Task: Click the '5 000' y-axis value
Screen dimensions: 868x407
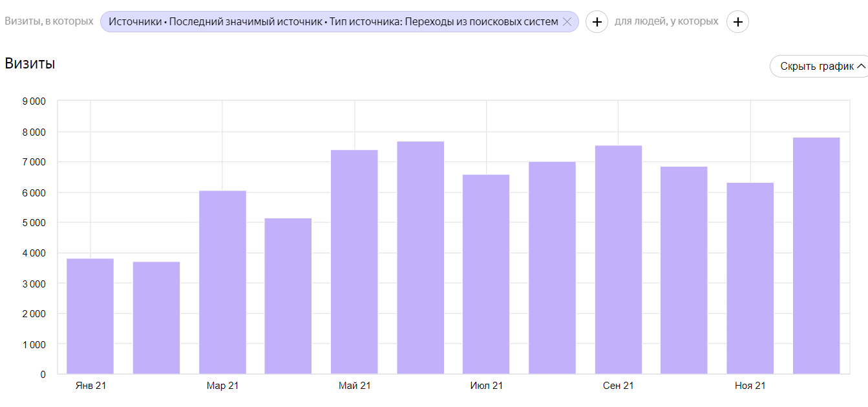Action: [34, 223]
